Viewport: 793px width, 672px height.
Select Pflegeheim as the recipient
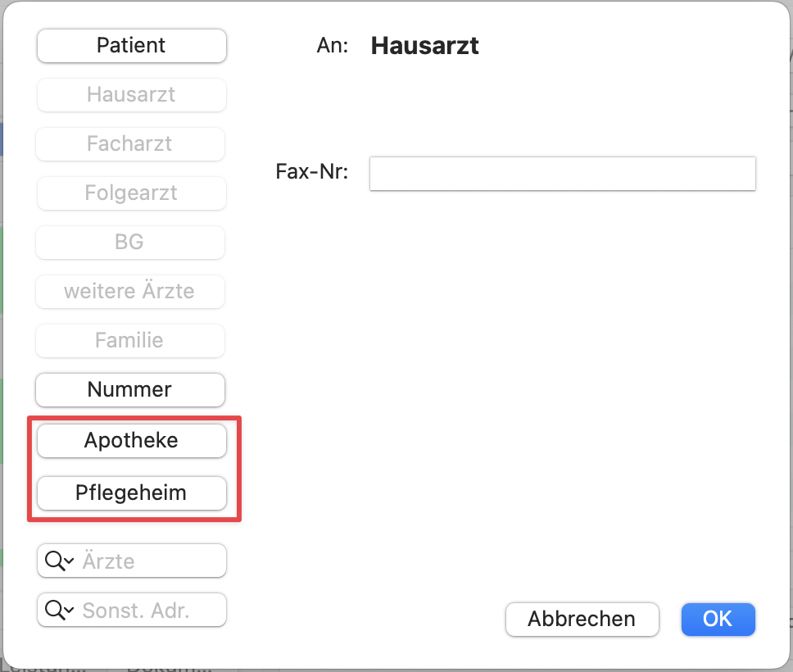131,493
